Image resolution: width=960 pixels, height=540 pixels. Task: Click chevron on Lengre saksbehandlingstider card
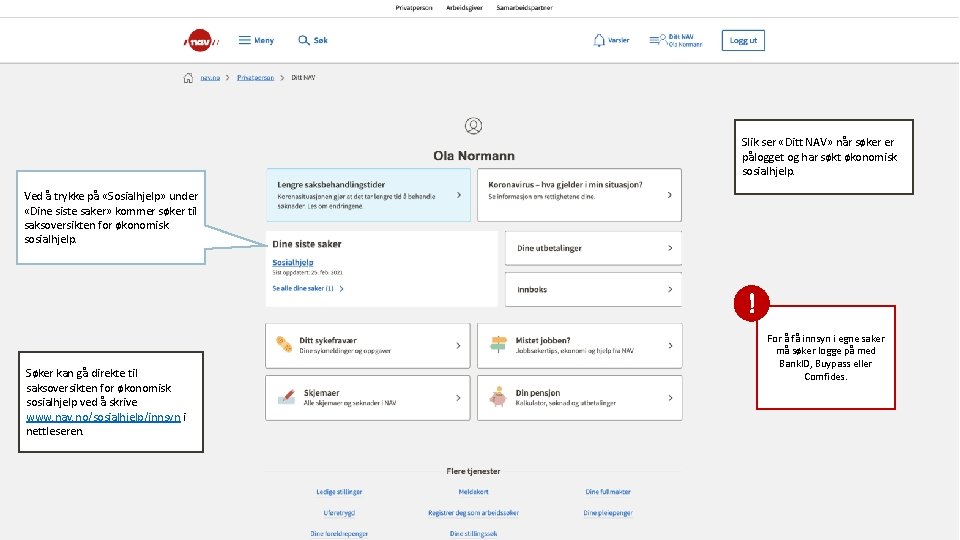(459, 195)
